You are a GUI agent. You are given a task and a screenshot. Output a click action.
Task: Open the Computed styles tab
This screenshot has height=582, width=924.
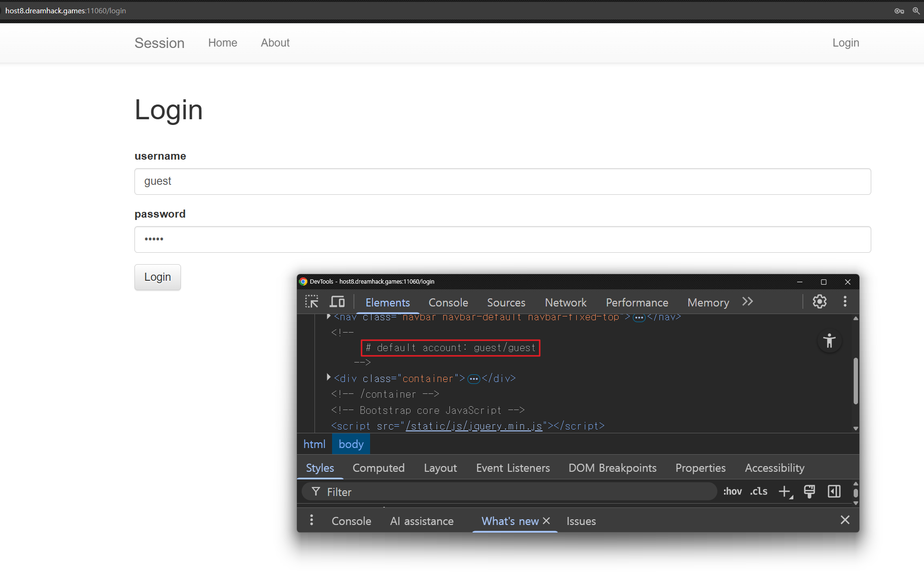378,468
